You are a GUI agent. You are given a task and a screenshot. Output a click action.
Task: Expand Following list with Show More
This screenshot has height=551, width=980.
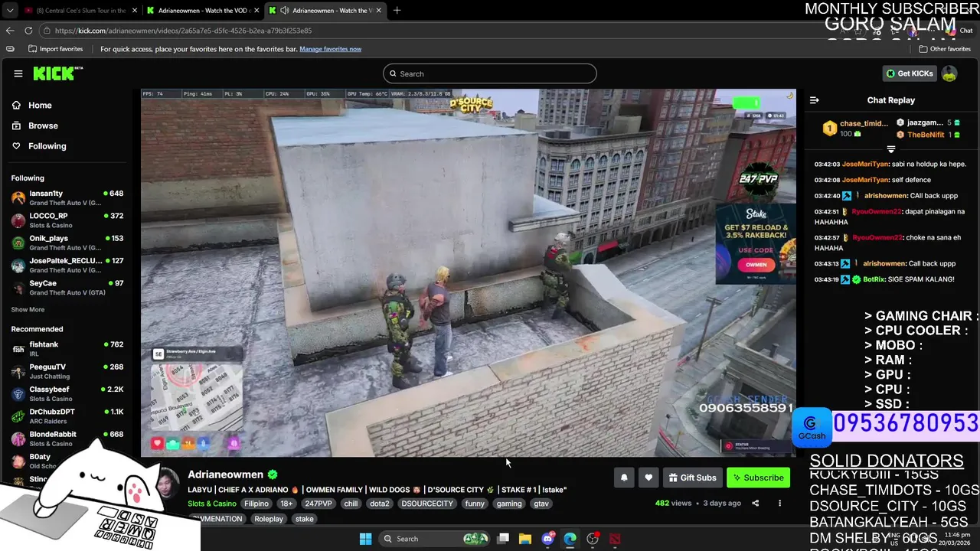tap(28, 310)
